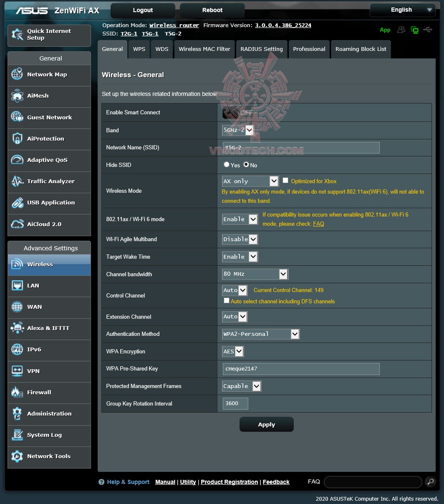
Task: Click the Logout button
Action: [x=143, y=10]
